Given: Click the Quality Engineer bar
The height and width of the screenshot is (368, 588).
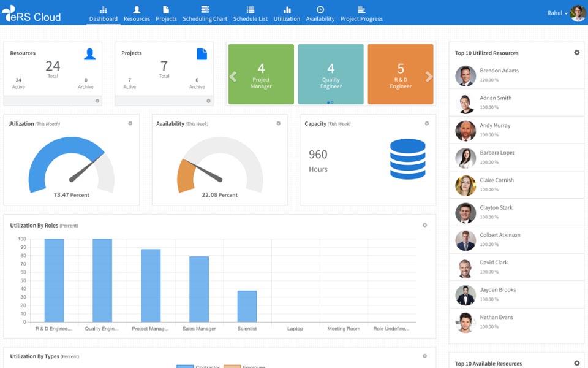Looking at the screenshot, I should (x=102, y=280).
